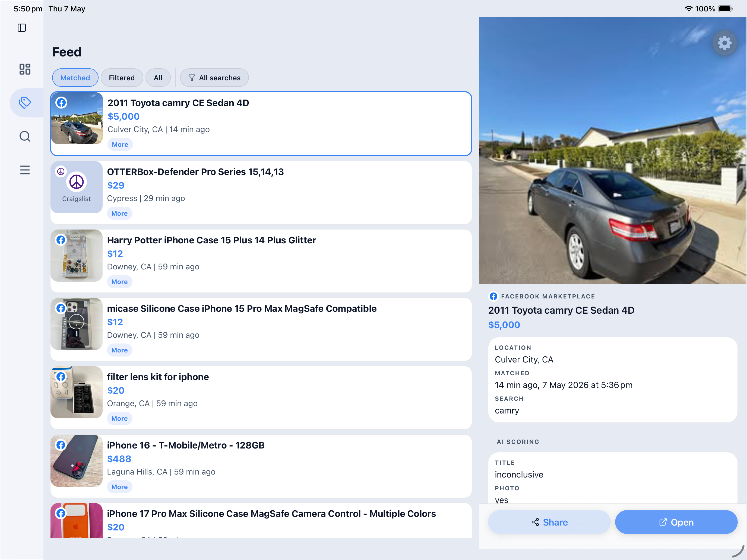Share the Toyota camry listing
This screenshot has height=560, width=747.
(x=549, y=522)
